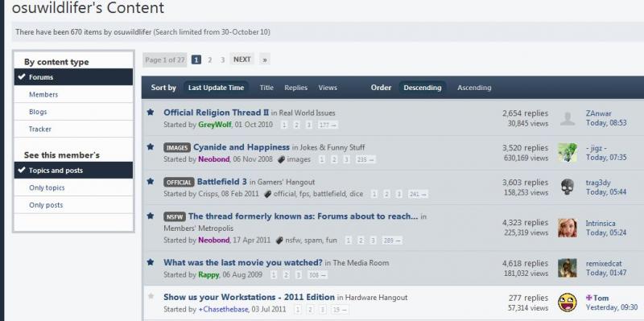Select Members content type filter
This screenshot has width=644, height=321.
pos(73,94)
